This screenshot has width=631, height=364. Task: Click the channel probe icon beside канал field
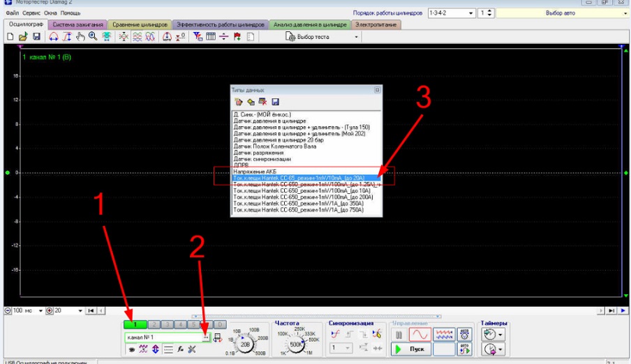click(218, 338)
